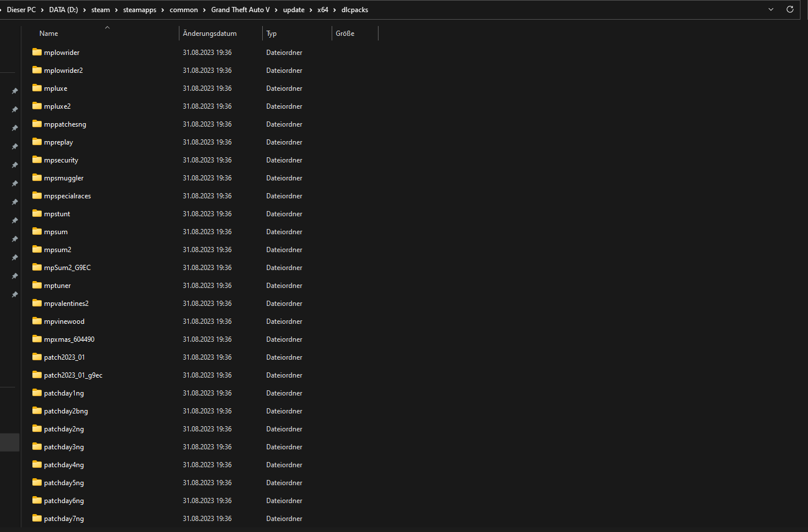Select the patchday4ng folder icon
Screen dimensions: 808x532
[37, 464]
